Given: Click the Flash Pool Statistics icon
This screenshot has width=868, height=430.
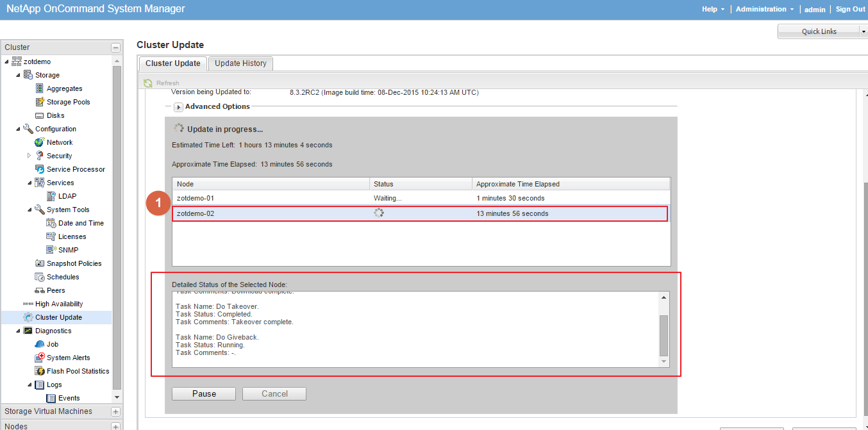Looking at the screenshot, I should click(40, 371).
